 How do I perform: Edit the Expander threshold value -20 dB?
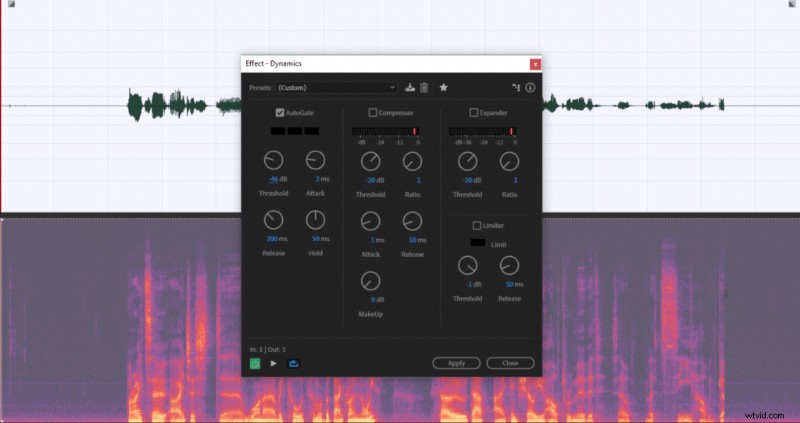pyautogui.click(x=467, y=180)
